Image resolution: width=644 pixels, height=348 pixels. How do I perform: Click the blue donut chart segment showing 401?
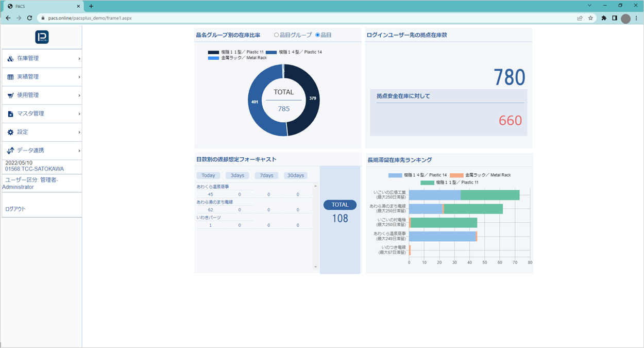click(x=255, y=102)
